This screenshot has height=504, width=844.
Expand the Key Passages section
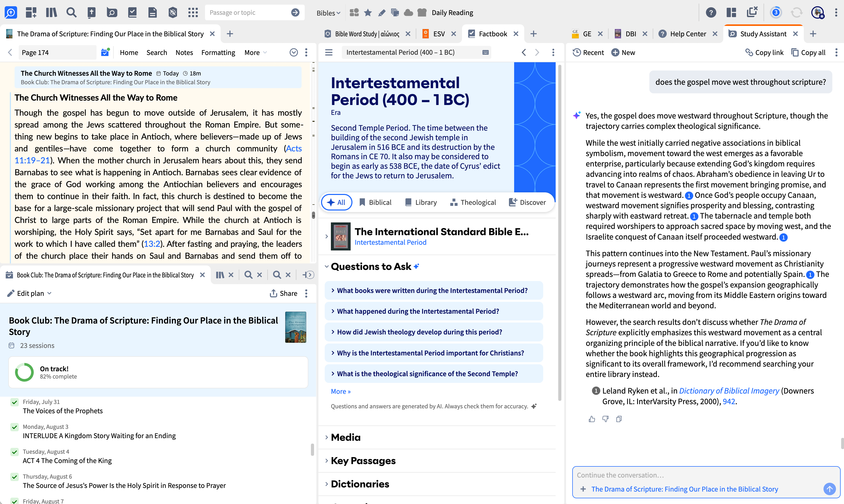(x=363, y=460)
